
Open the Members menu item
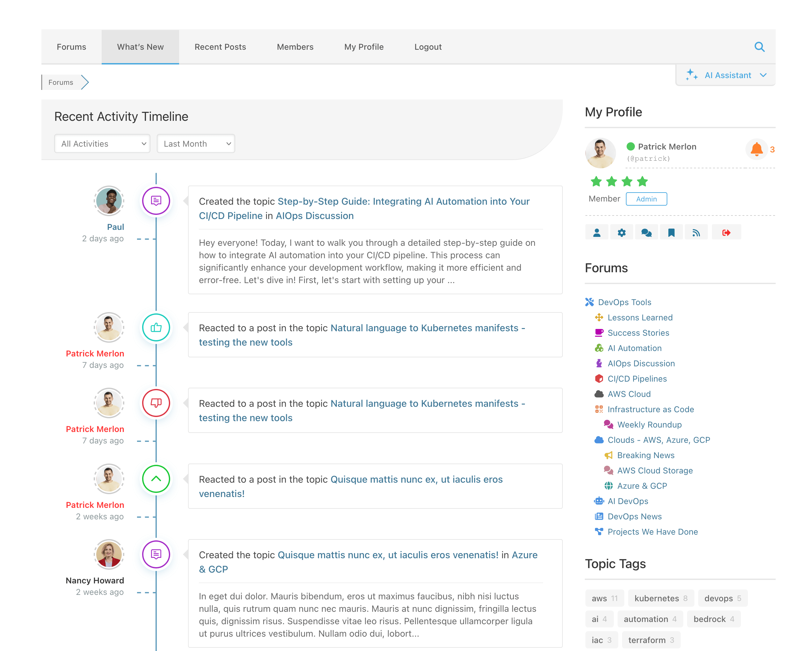tap(295, 47)
